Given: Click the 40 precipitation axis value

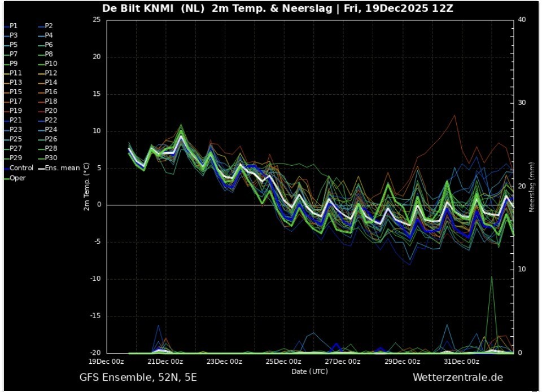Looking at the screenshot, I should [x=522, y=20].
